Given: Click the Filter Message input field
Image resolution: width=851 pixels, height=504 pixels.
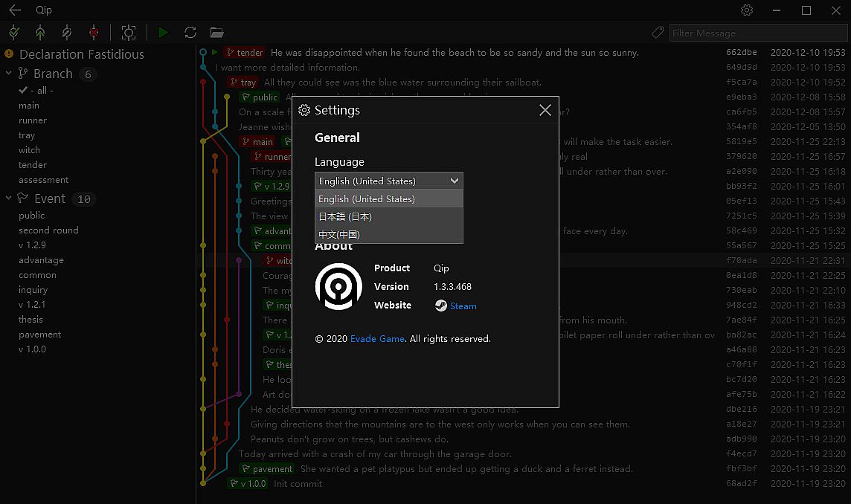Looking at the screenshot, I should pyautogui.click(x=755, y=33).
